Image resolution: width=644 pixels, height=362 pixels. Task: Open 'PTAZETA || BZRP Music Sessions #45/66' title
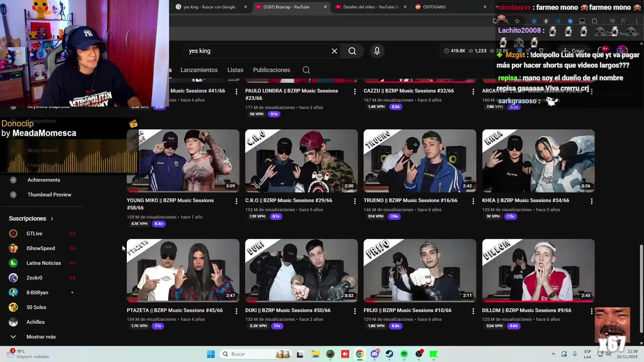click(175, 310)
